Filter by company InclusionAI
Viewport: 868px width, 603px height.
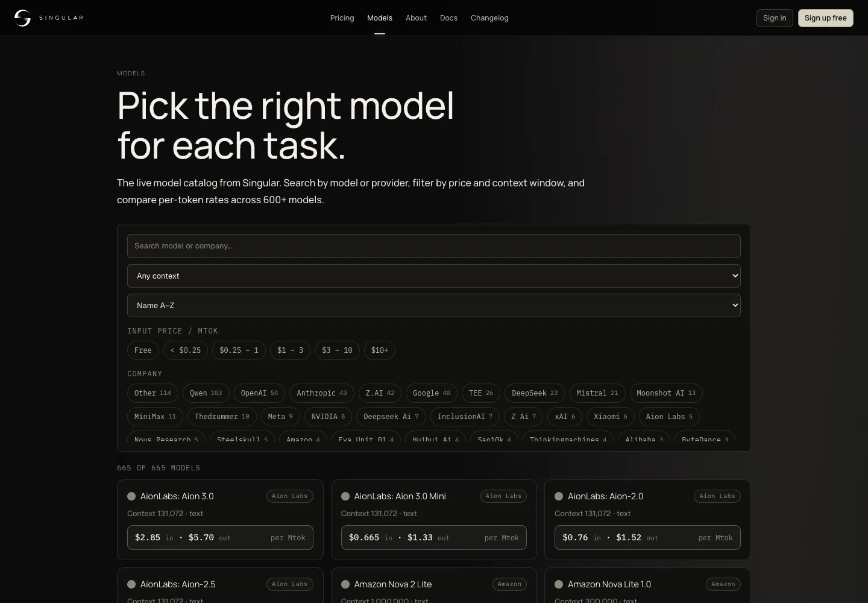click(465, 417)
